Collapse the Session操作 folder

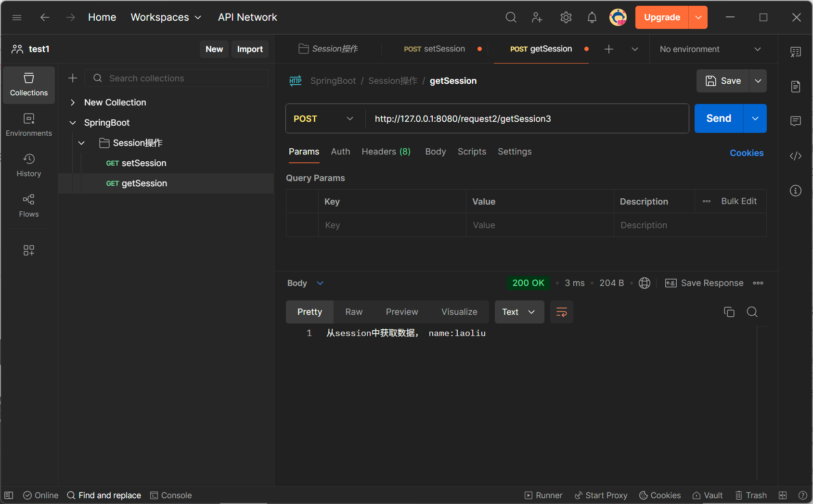pyautogui.click(x=81, y=143)
